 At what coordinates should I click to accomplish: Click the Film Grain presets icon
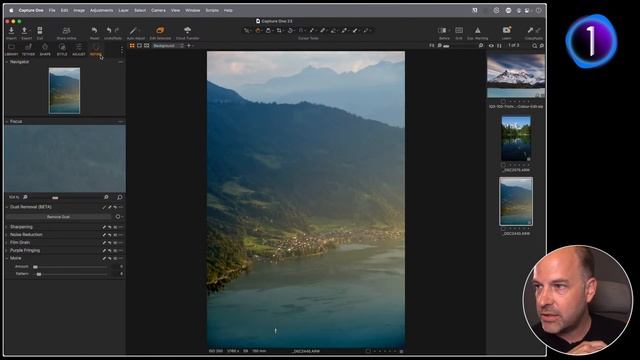click(x=115, y=242)
